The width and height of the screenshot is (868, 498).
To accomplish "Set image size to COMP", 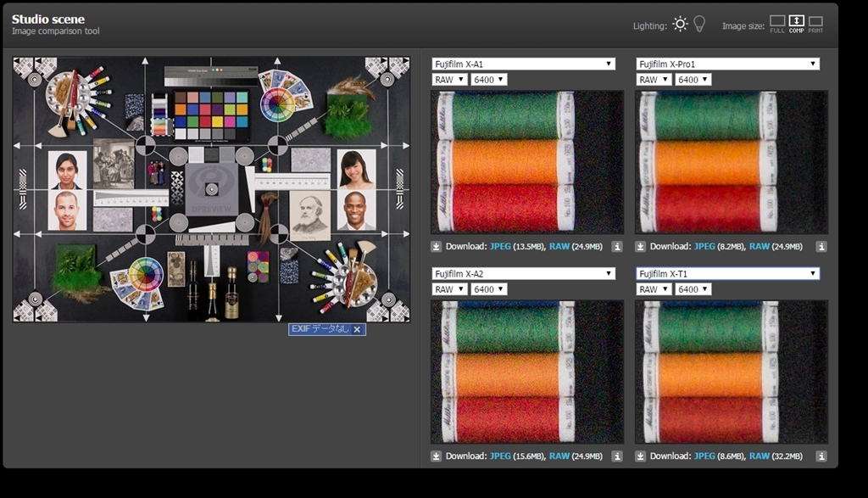I will [796, 25].
